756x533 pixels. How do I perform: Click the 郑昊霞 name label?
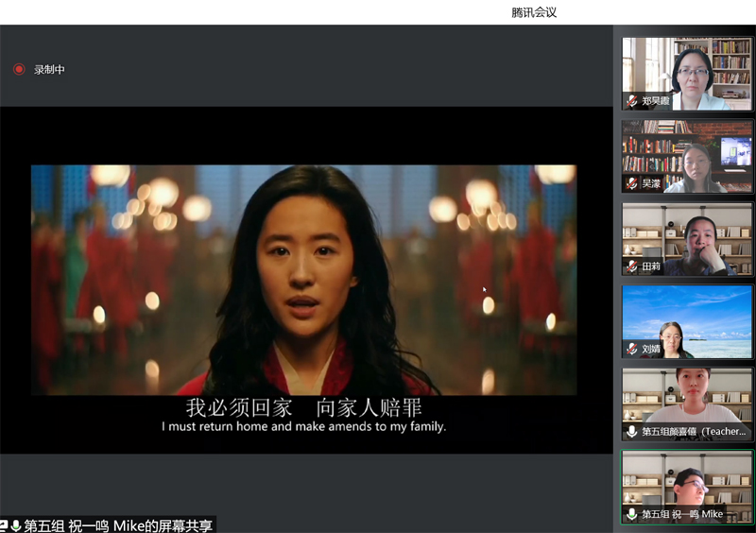coord(656,101)
